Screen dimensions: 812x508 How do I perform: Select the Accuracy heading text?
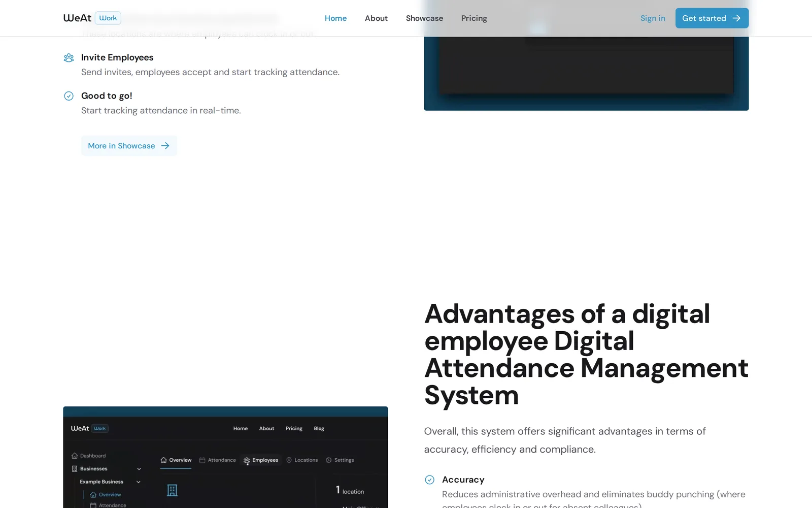(x=463, y=480)
